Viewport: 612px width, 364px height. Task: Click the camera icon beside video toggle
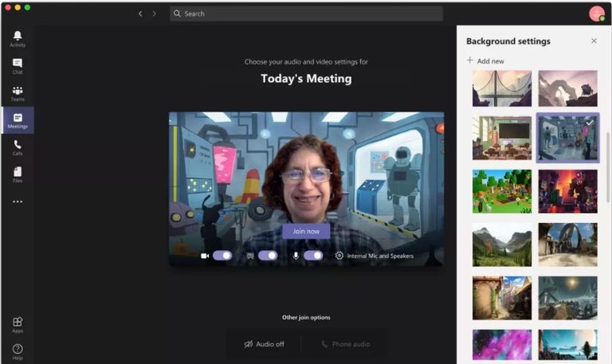205,256
